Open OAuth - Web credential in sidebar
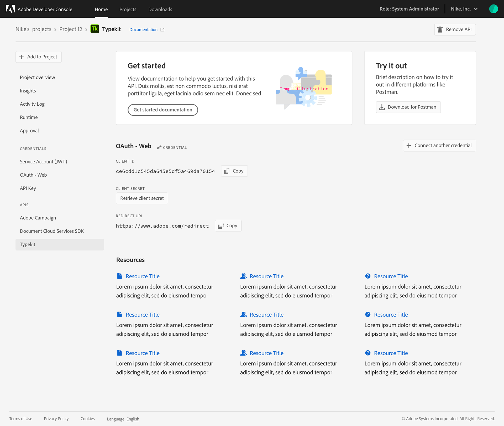This screenshot has width=504, height=426. coord(33,175)
